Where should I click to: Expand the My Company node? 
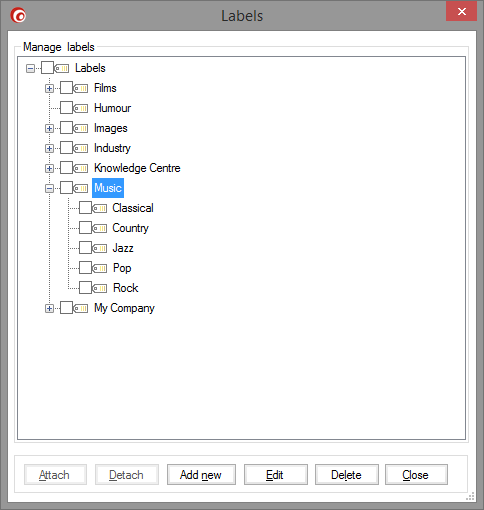[x=49, y=309]
